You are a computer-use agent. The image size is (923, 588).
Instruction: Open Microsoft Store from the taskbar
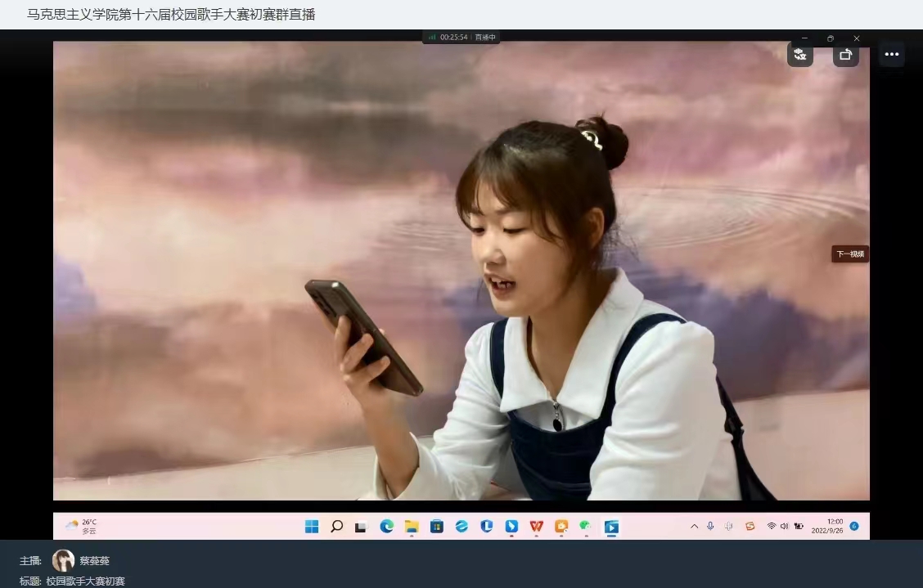(437, 527)
